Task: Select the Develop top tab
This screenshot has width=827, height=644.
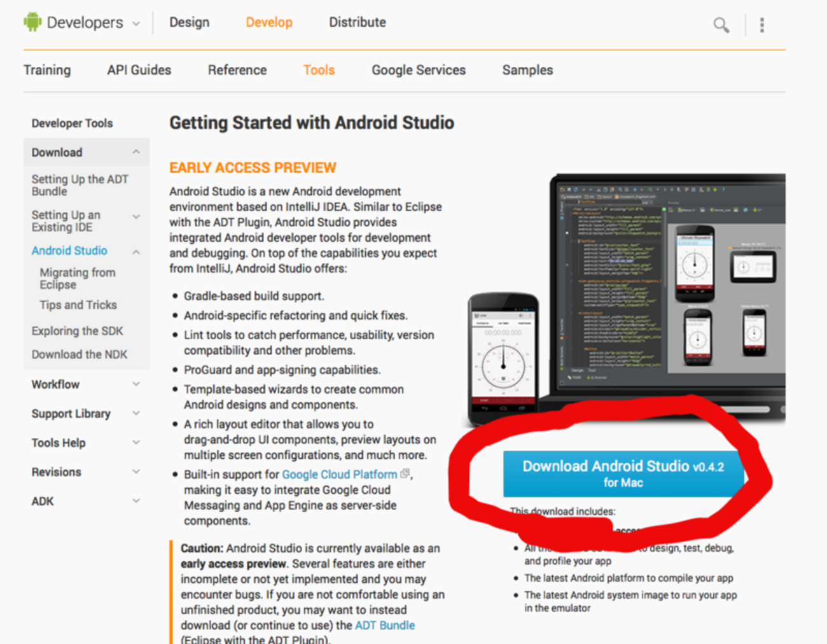Action: 269,22
